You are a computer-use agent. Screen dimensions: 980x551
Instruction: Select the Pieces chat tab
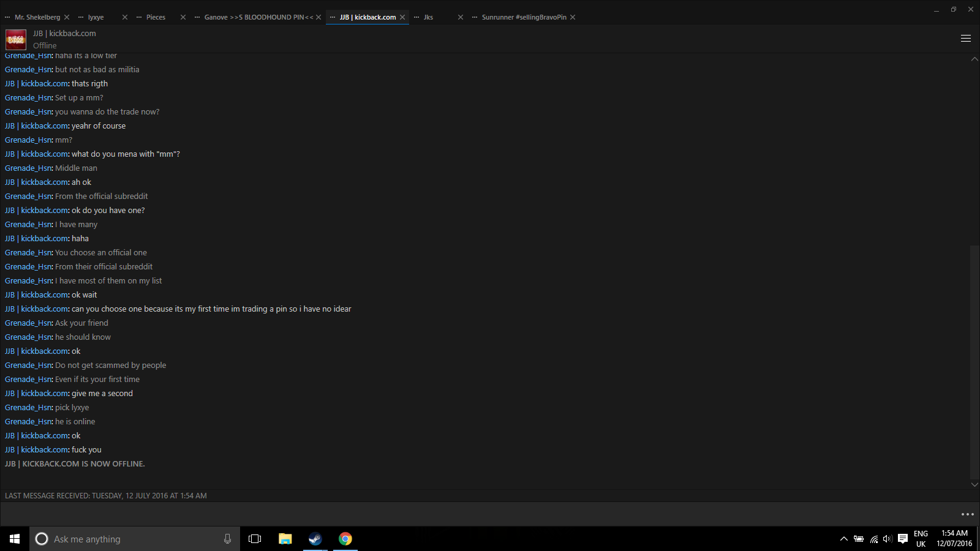point(156,17)
